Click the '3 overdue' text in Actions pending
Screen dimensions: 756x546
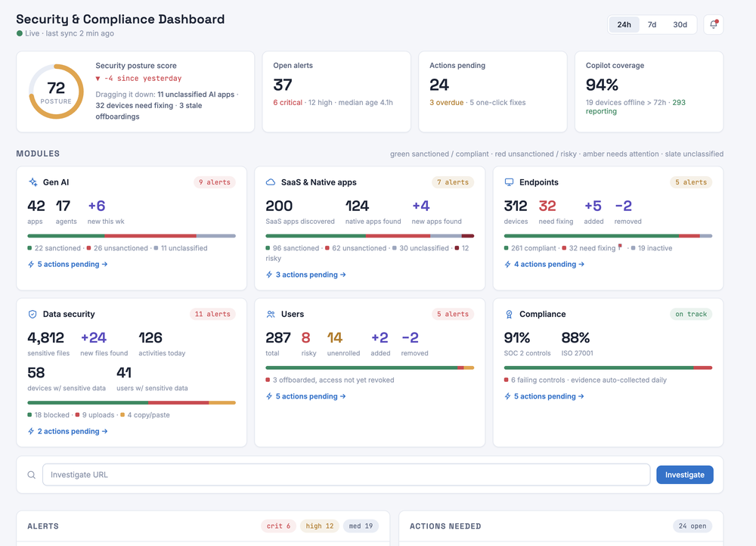[x=447, y=103]
